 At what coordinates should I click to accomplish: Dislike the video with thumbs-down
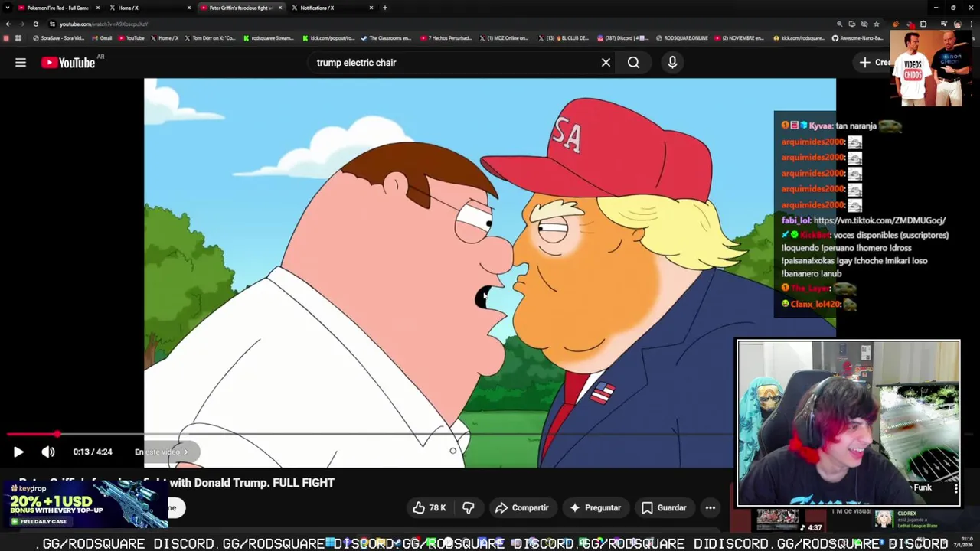tap(468, 508)
